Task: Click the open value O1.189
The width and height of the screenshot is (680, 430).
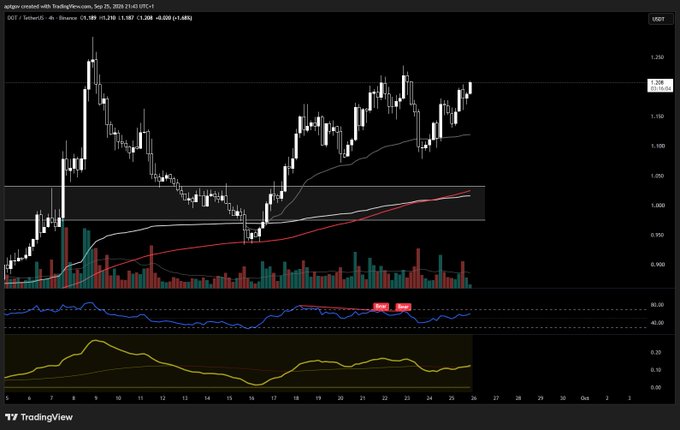Action: (x=88, y=18)
